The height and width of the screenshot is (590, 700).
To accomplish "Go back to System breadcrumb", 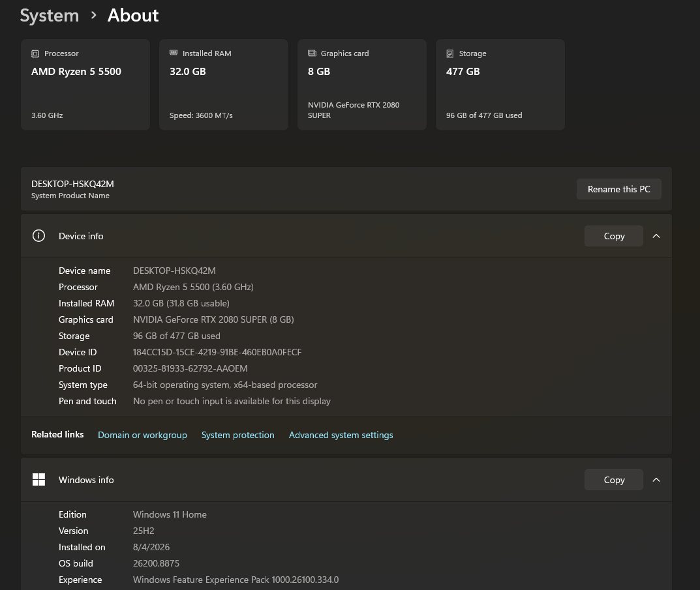I will click(50, 16).
